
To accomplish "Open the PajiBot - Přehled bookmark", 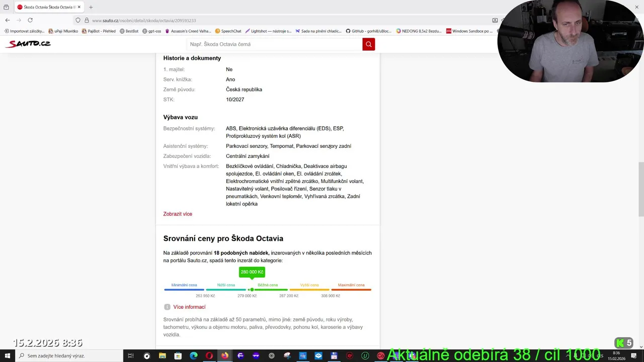I will [99, 31].
